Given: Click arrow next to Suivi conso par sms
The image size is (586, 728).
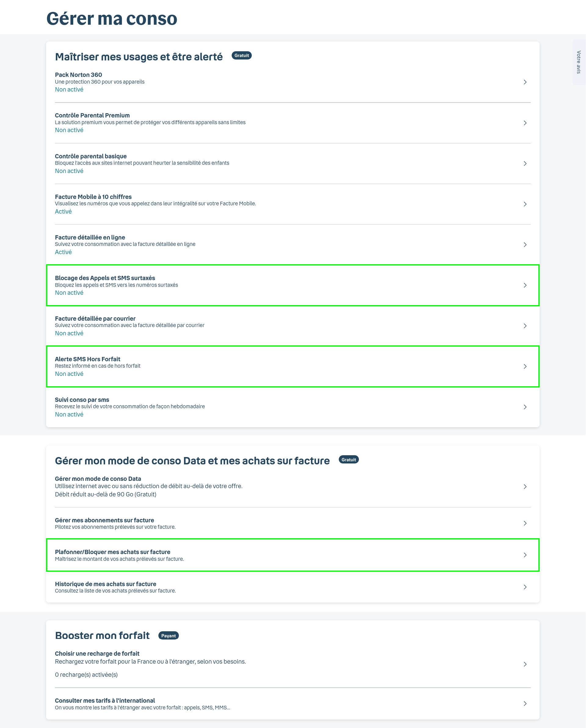Looking at the screenshot, I should 525,407.
